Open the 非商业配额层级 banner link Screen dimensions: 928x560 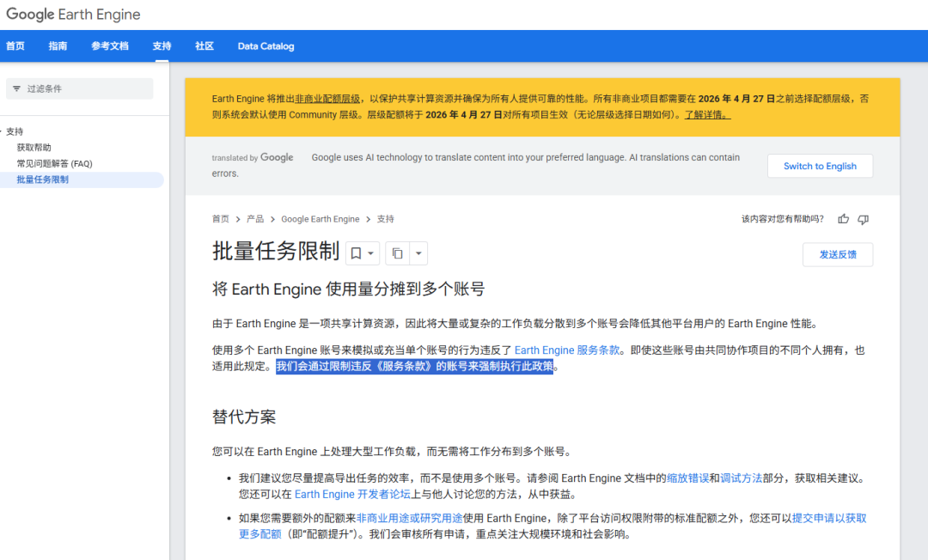coord(327,99)
